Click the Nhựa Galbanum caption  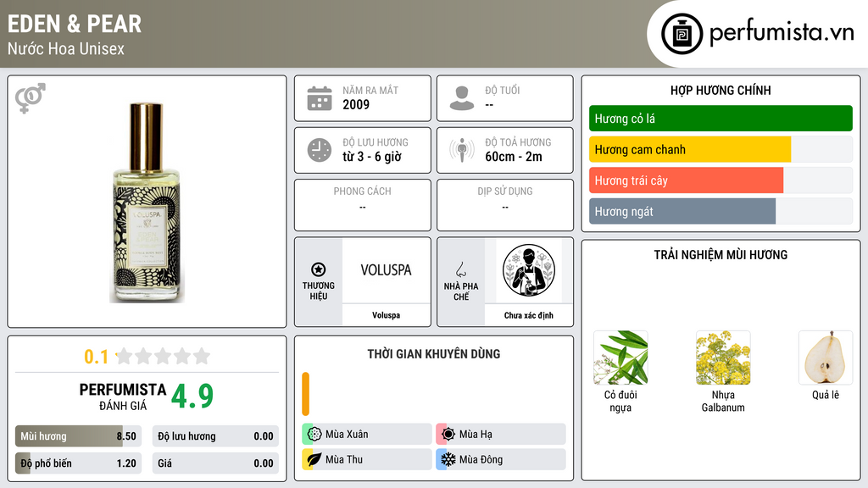pos(723,401)
